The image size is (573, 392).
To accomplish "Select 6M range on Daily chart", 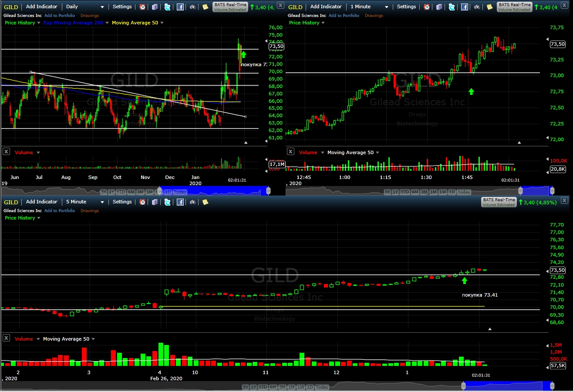I will [x=131, y=192].
